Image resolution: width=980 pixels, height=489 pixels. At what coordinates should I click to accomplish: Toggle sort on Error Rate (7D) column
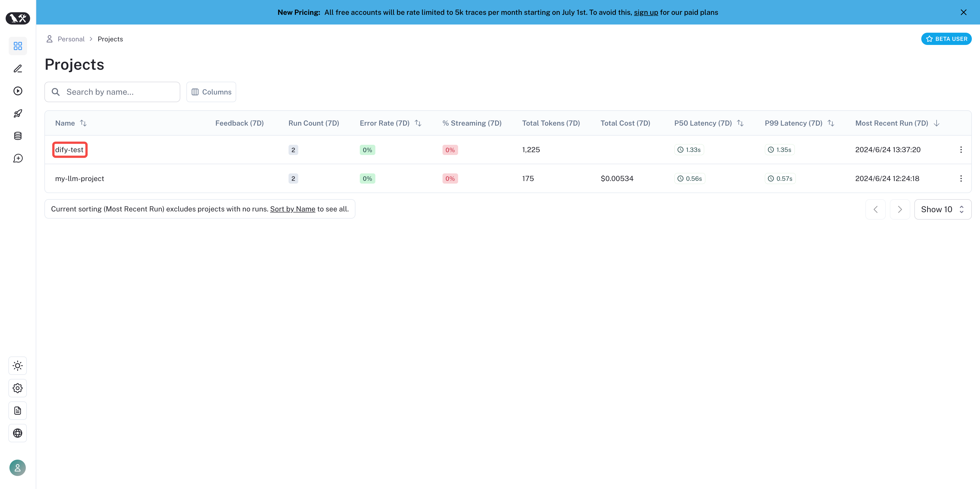[418, 123]
